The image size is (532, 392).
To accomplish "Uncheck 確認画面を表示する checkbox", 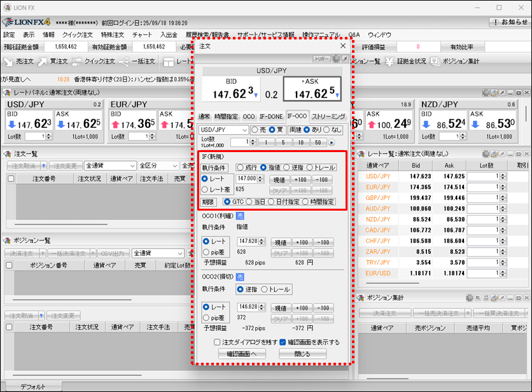I will click(283, 342).
